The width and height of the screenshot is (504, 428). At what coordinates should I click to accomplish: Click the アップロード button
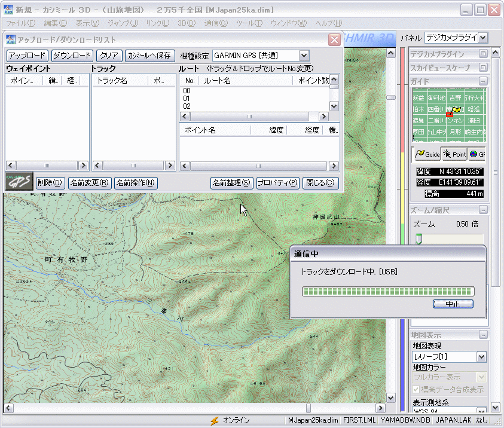pos(28,56)
